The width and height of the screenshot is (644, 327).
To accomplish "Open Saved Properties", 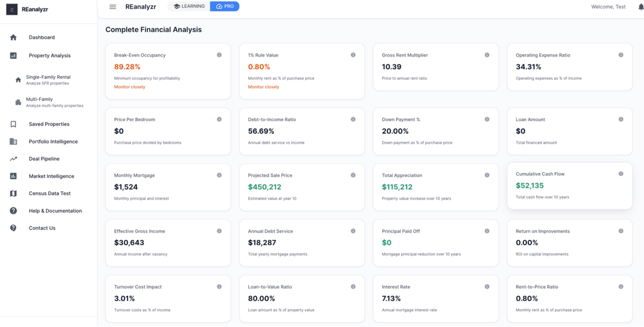I will (49, 124).
